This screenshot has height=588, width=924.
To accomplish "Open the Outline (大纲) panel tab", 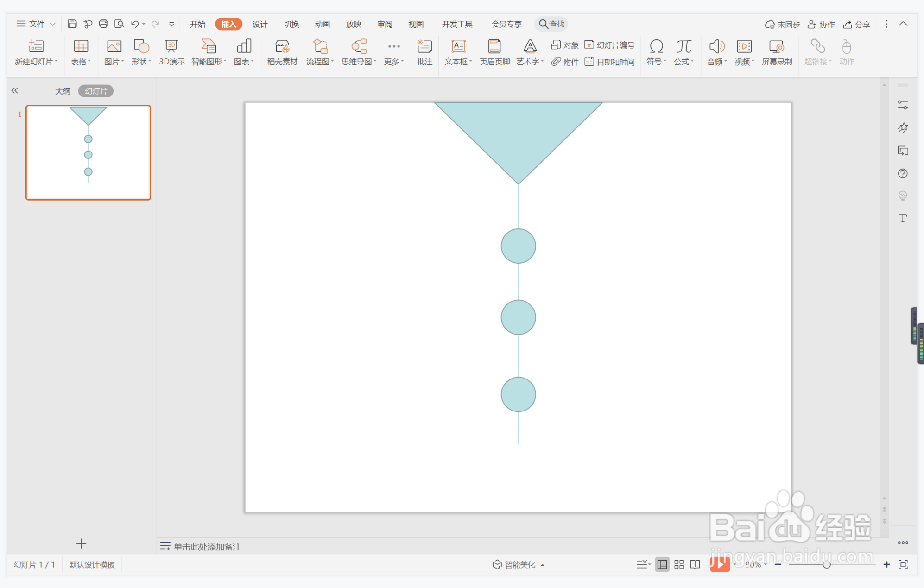I will coord(63,91).
